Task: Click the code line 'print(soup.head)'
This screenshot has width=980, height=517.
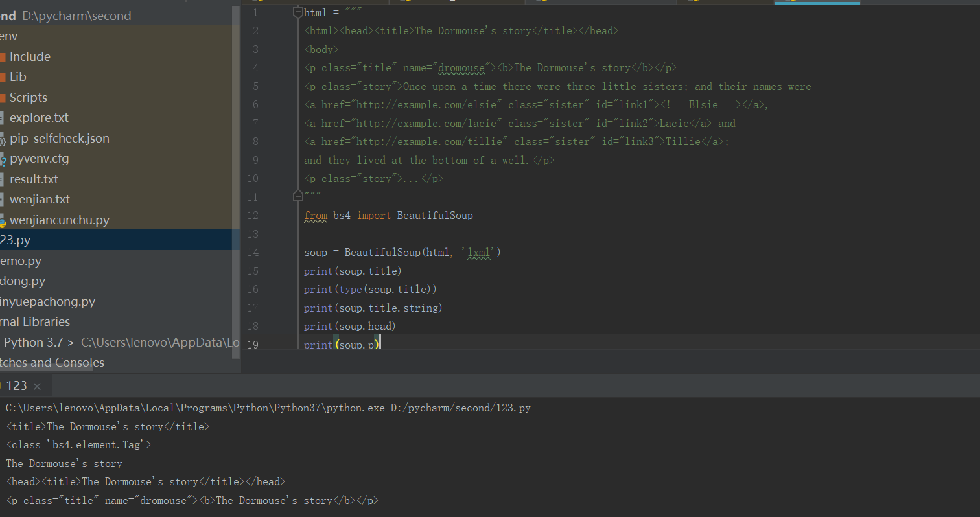Action: coord(350,327)
